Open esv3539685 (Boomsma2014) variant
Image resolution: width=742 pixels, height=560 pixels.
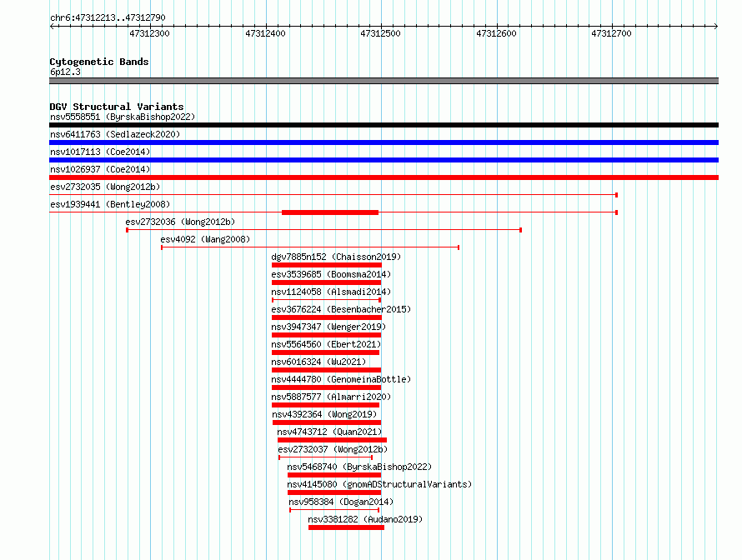pyautogui.click(x=331, y=274)
